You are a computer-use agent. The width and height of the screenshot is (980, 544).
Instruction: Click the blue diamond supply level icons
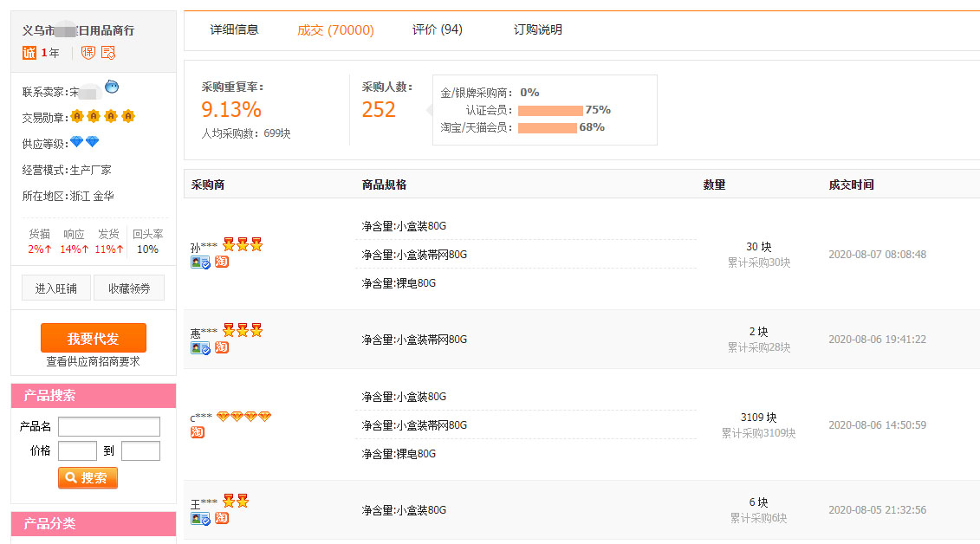click(x=85, y=142)
